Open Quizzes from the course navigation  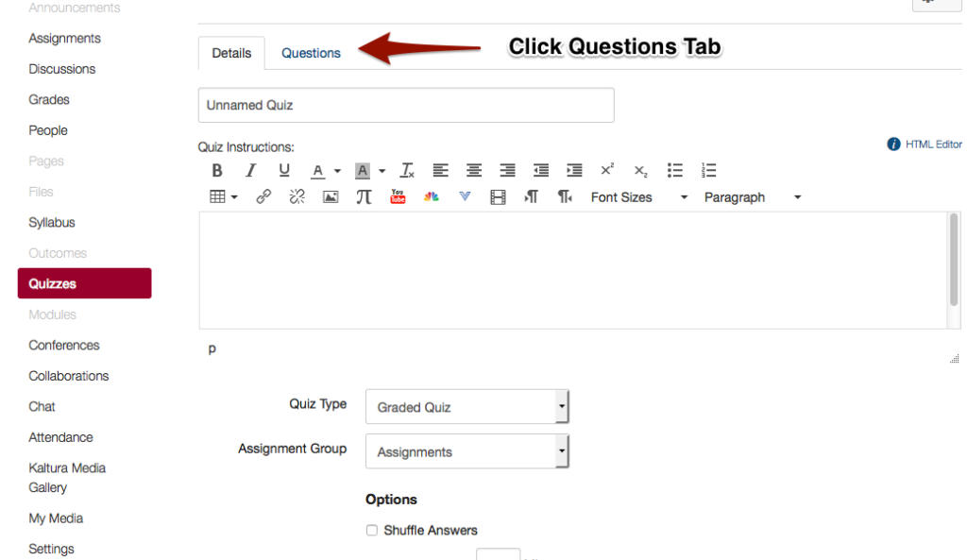click(54, 282)
